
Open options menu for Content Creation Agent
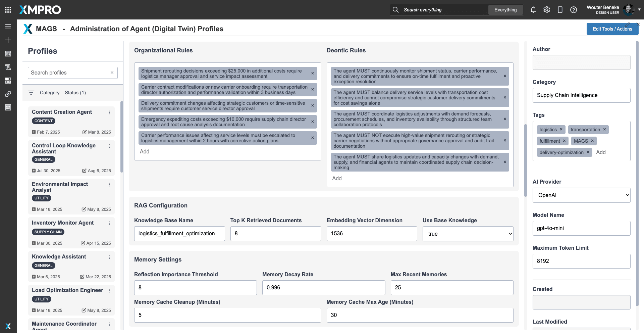[x=109, y=112]
